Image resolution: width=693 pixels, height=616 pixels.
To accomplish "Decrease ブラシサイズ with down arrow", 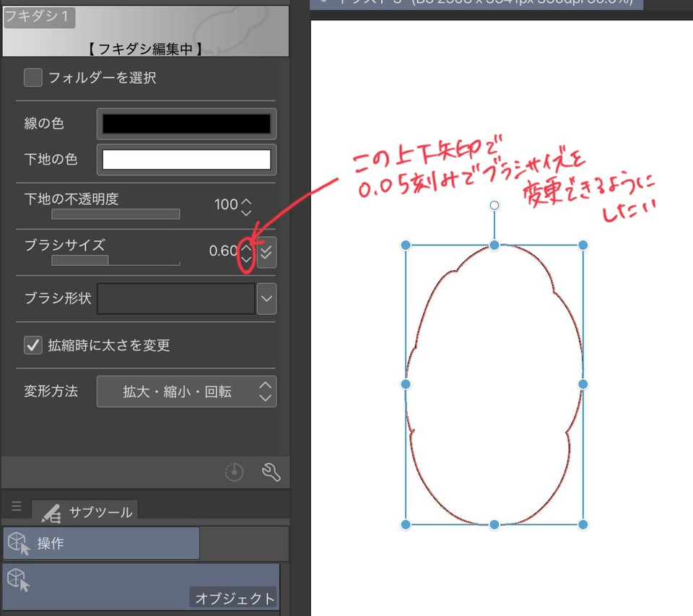I will (246, 259).
